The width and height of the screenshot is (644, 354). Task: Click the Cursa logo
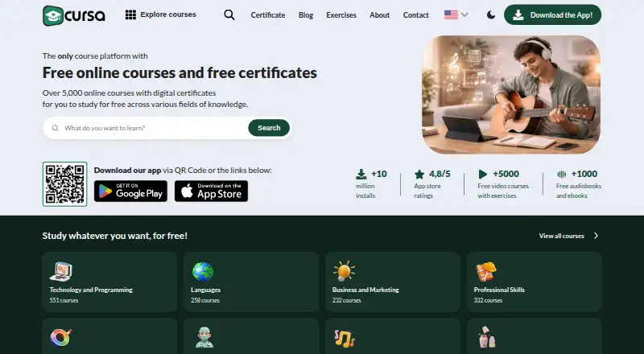[74, 15]
